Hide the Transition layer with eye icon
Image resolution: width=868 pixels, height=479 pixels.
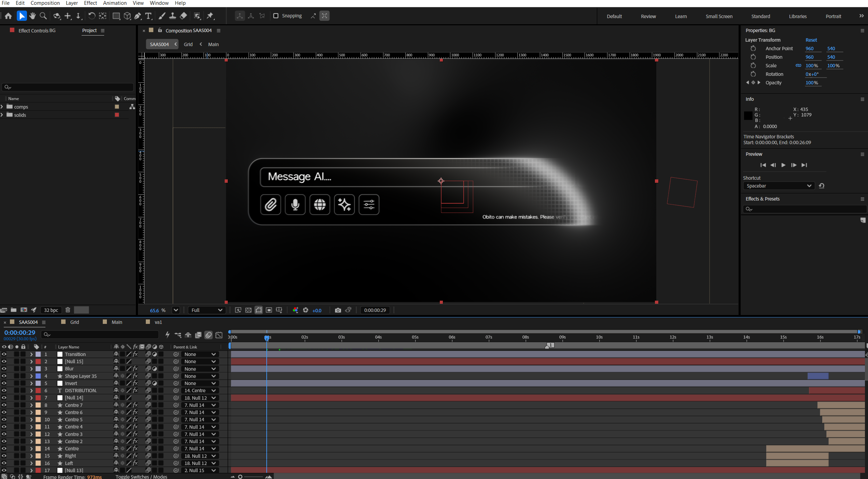(x=4, y=354)
